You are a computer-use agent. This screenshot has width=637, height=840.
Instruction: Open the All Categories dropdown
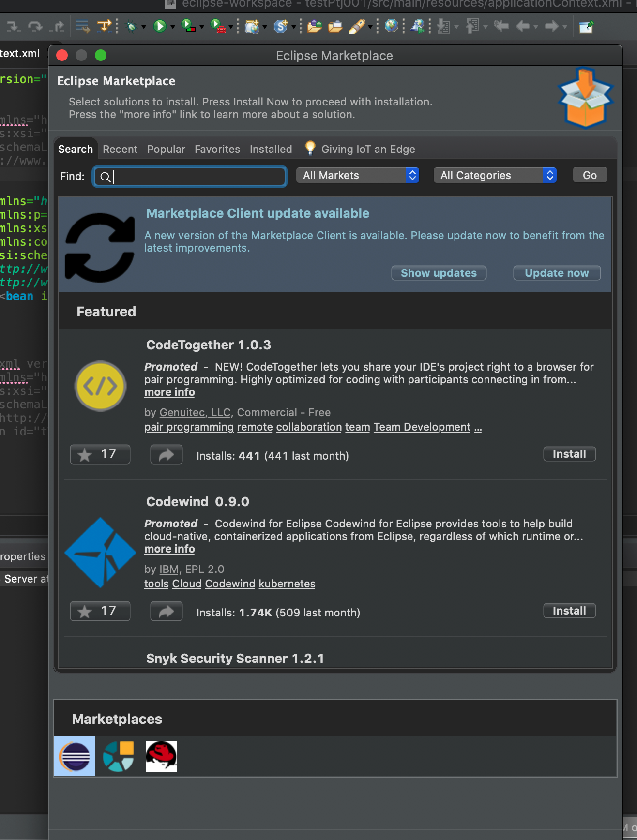[x=495, y=175]
